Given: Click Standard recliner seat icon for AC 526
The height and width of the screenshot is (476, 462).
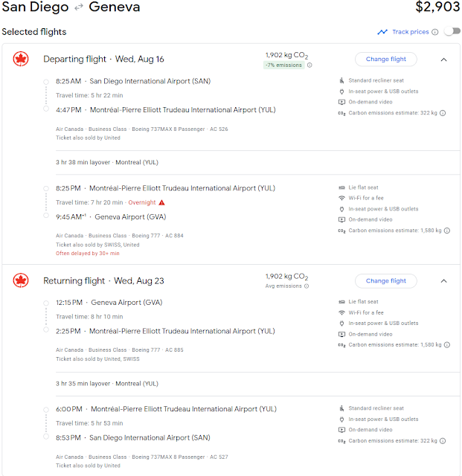Looking at the screenshot, I should (x=341, y=80).
